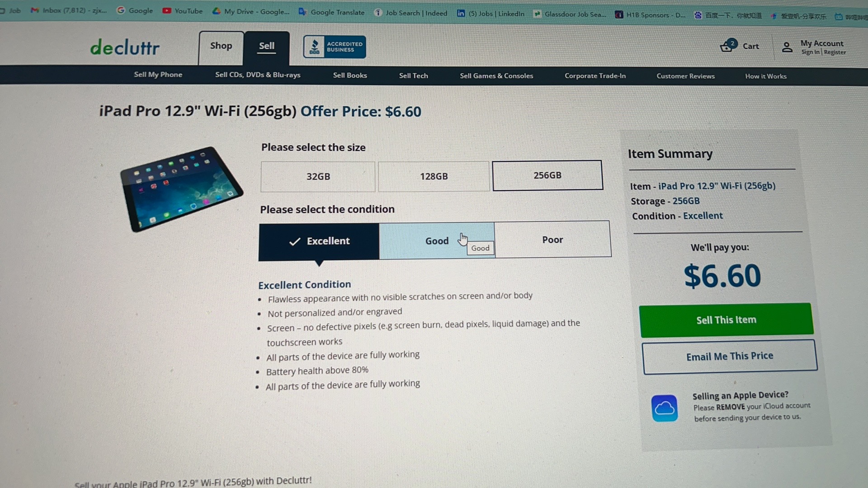Screen dimensions: 868x488
Task: Click the decluttr logo
Action: coord(125,47)
